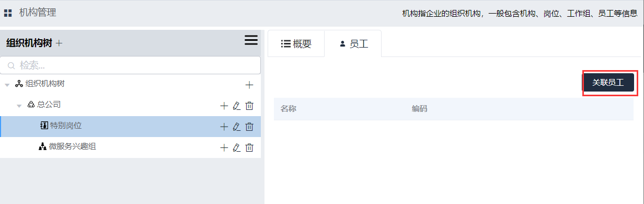Select the 员工 tab
This screenshot has width=644, height=204.
(353, 44)
